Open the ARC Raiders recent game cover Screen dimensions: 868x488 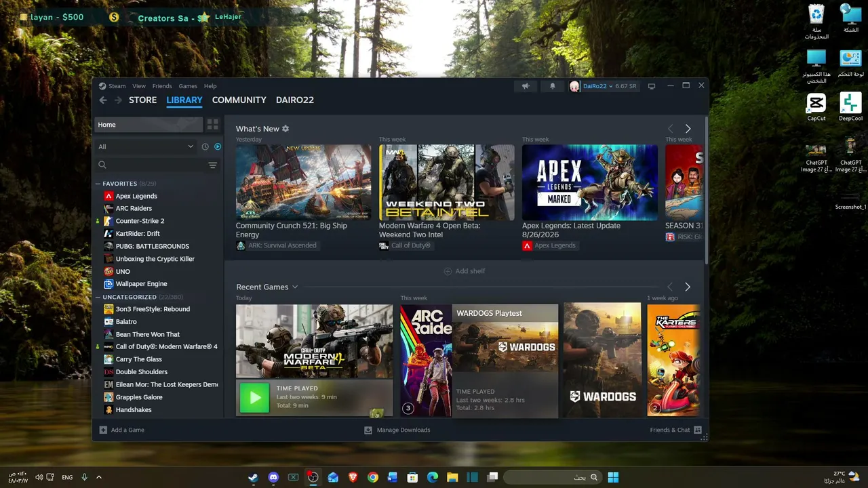tap(426, 361)
